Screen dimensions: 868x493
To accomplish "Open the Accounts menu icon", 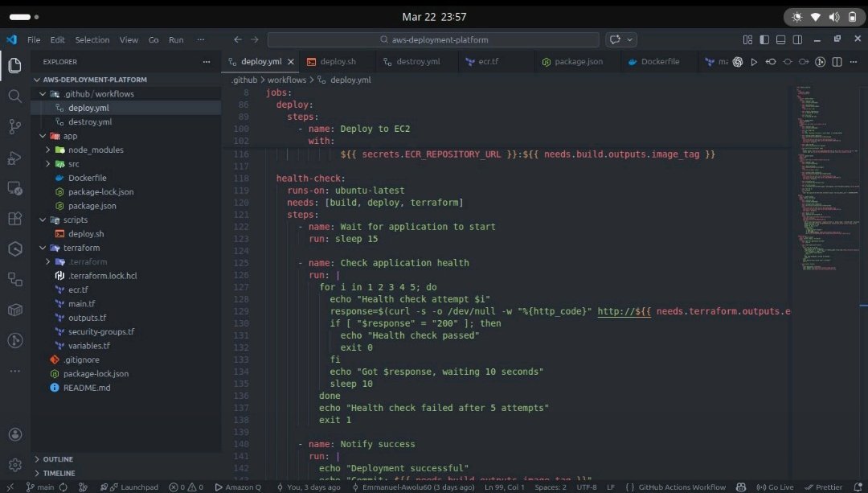I will 15,434.
